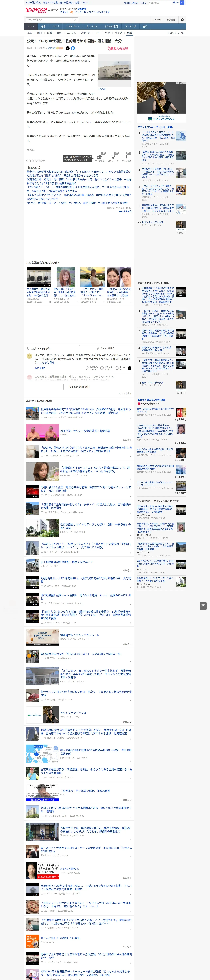Close the gold dress banner ad
This screenshot has height=980, width=210.
(x=184, y=83)
